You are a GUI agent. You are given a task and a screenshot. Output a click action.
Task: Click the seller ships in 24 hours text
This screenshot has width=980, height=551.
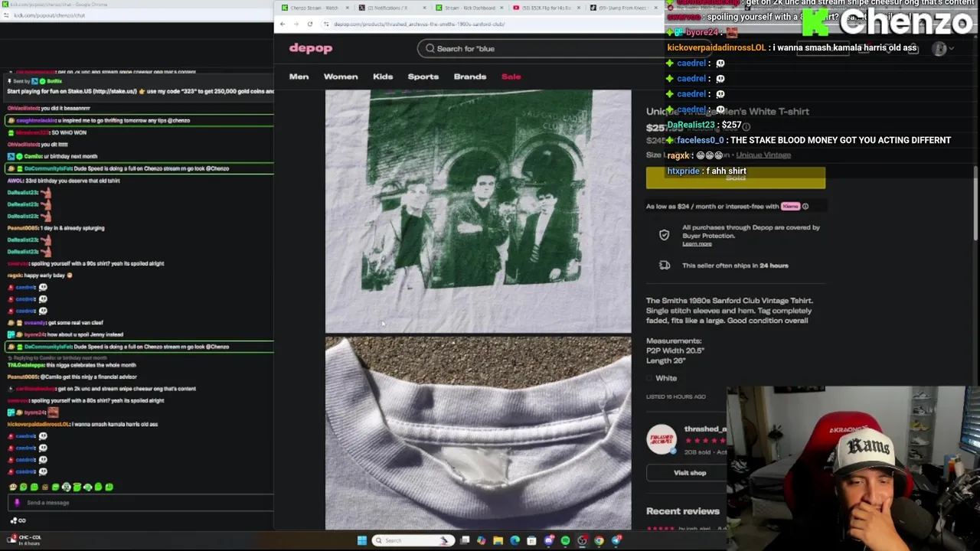[735, 266]
